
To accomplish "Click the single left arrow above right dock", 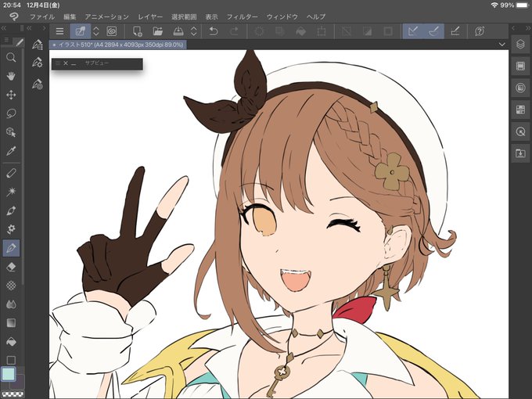I will click(513, 28).
